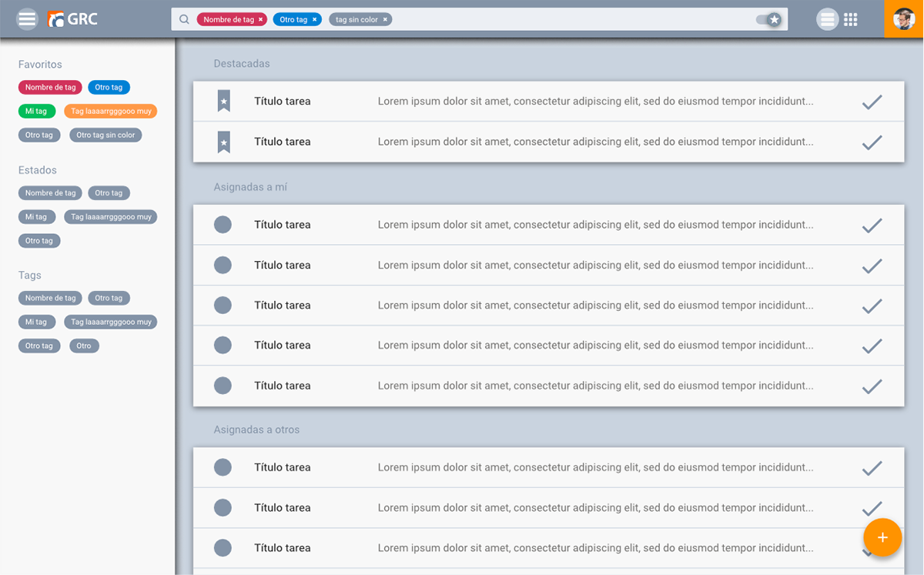Remove the blue "Otro tag" search chip
This screenshot has height=575, width=924.
click(314, 20)
